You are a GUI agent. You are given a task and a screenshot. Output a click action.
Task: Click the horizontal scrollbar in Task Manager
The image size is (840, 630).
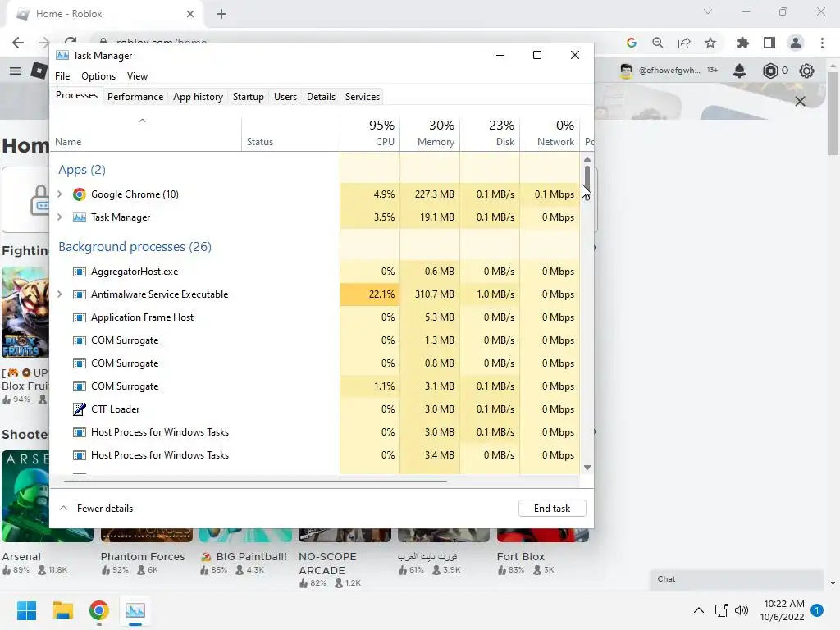255,481
